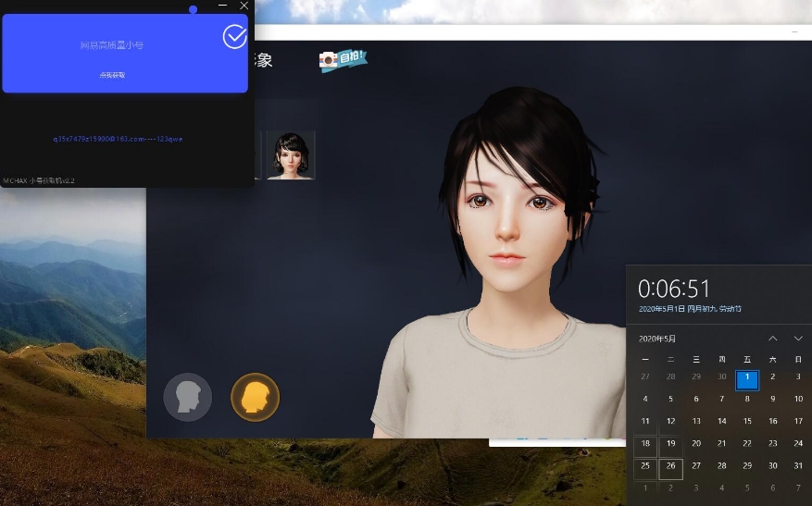Image resolution: width=812 pixels, height=506 pixels.
Task: Click the 163.com account text link
Action: pyautogui.click(x=118, y=139)
